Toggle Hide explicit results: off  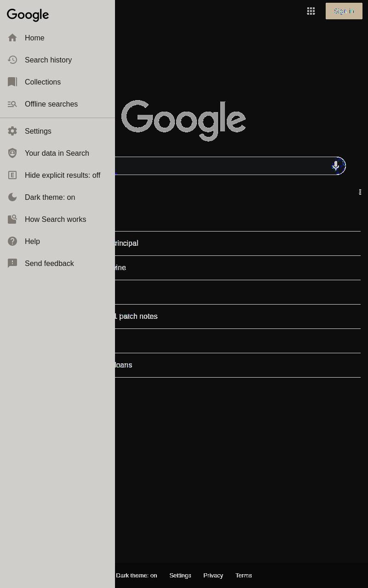pos(57,175)
